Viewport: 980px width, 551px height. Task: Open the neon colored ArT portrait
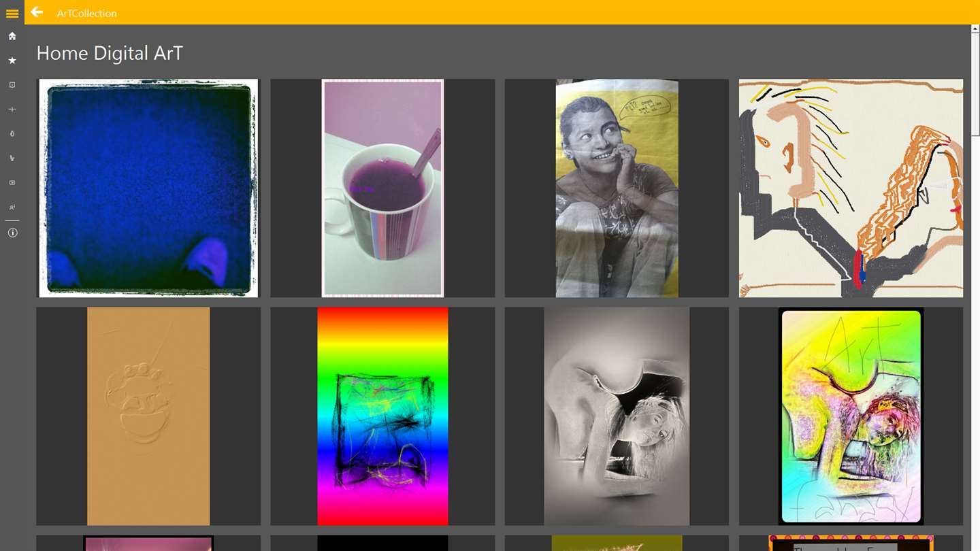click(851, 416)
